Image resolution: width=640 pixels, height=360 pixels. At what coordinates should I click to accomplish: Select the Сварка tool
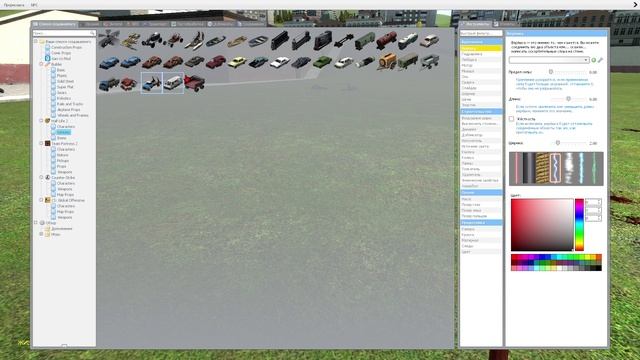tap(481, 82)
